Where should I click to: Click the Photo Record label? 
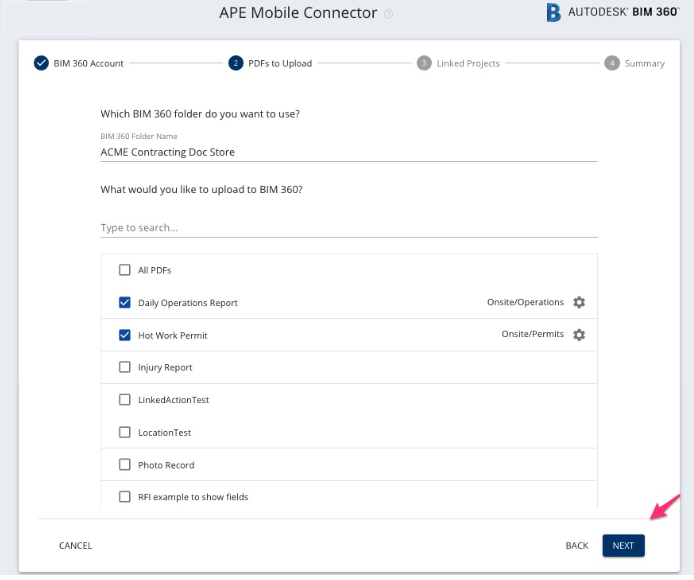point(166,465)
